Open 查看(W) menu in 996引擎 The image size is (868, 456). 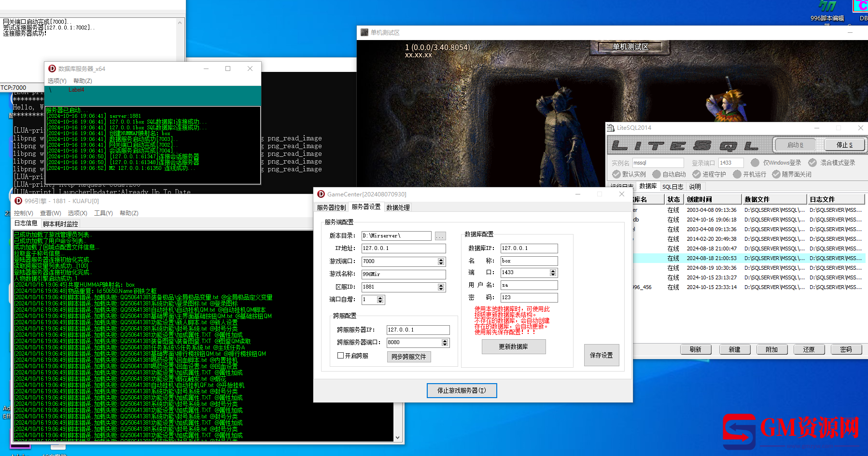click(51, 213)
